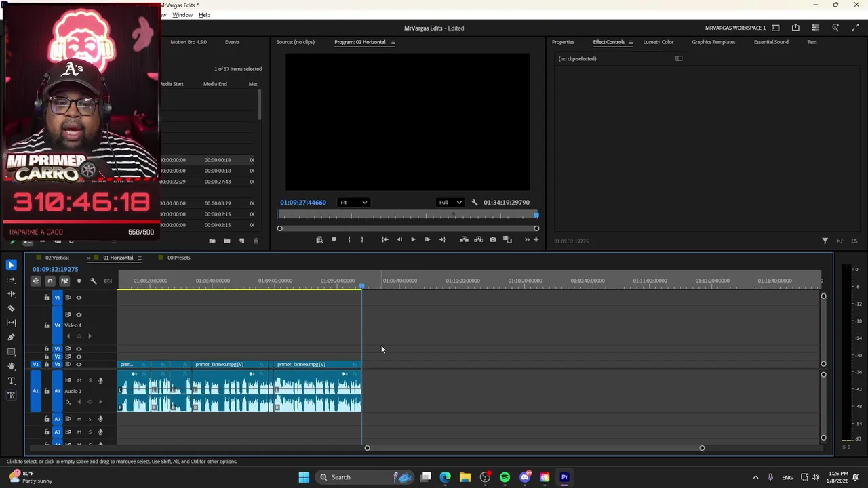
Task: Toggle V5 track output eye
Action: (79, 298)
